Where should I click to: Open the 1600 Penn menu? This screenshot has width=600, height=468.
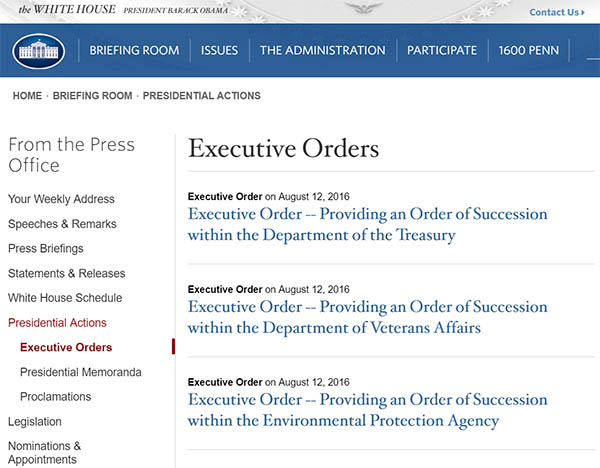coord(528,51)
